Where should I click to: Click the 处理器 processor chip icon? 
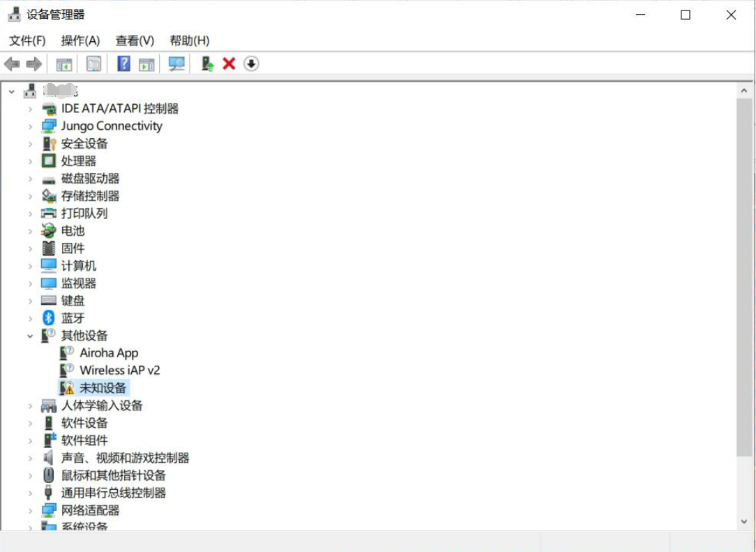click(x=49, y=161)
